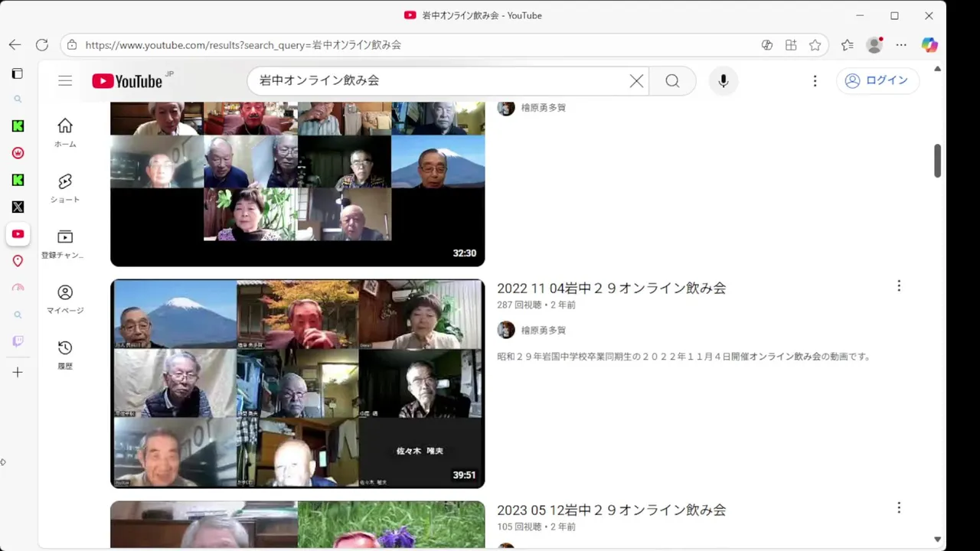Clear the search box with the X icon
Viewport: 980px width, 551px height.
(636, 81)
